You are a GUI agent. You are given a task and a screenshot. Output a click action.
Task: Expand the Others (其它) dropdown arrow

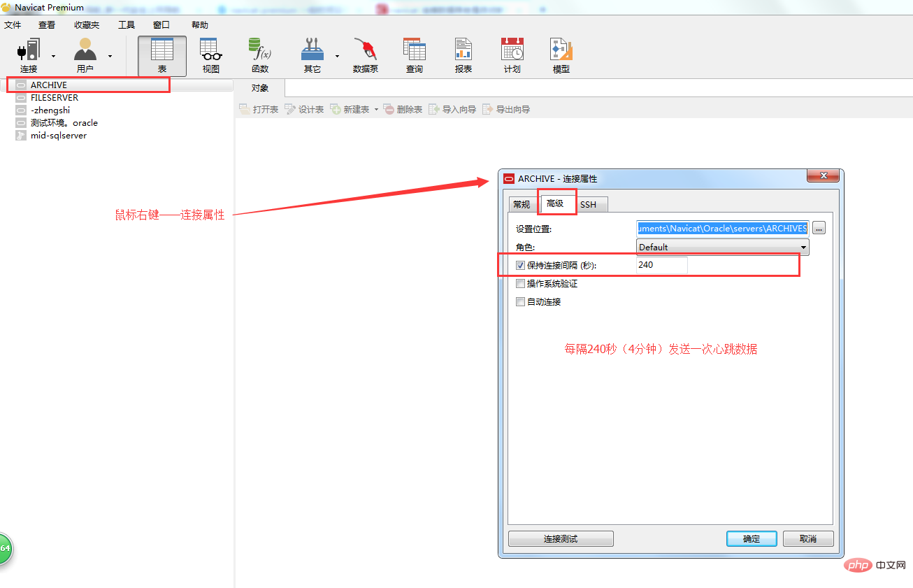point(337,56)
